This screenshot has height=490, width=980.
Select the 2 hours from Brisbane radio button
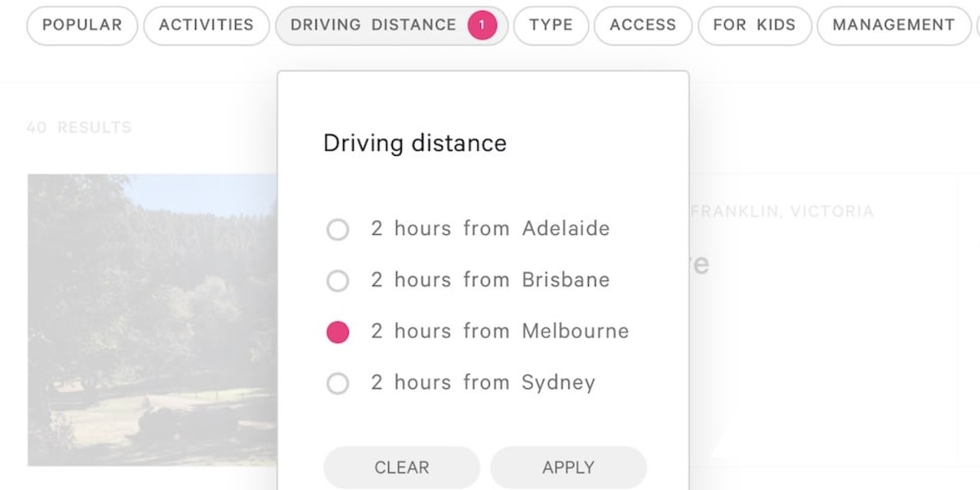[x=337, y=281]
